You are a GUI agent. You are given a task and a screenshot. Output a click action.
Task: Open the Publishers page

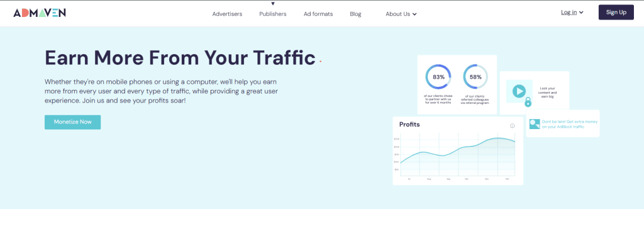point(273,14)
